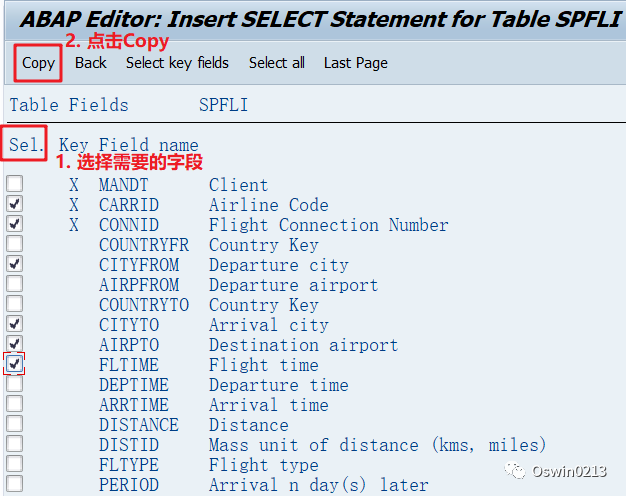Tick the ARRTIME Arrival time checkbox
Image resolution: width=626 pixels, height=496 pixels.
click(x=15, y=404)
